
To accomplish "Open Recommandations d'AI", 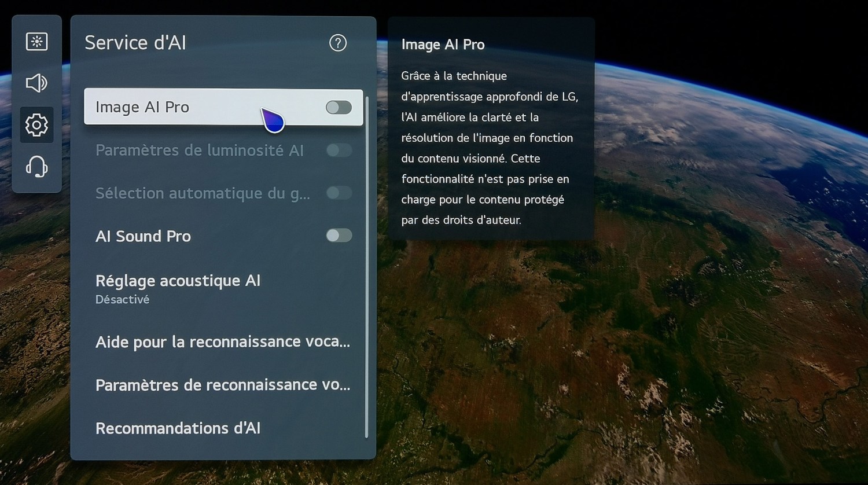I will point(223,428).
